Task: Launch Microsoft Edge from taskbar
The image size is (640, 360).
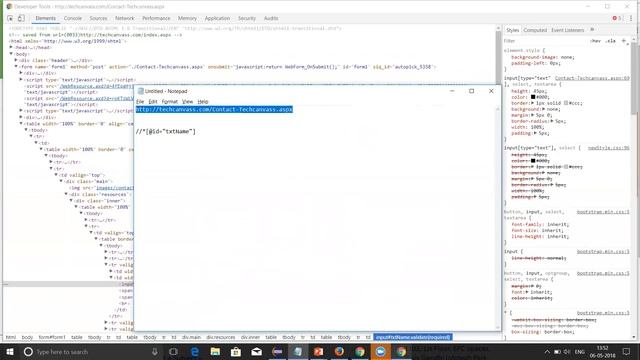Action: click(x=195, y=352)
